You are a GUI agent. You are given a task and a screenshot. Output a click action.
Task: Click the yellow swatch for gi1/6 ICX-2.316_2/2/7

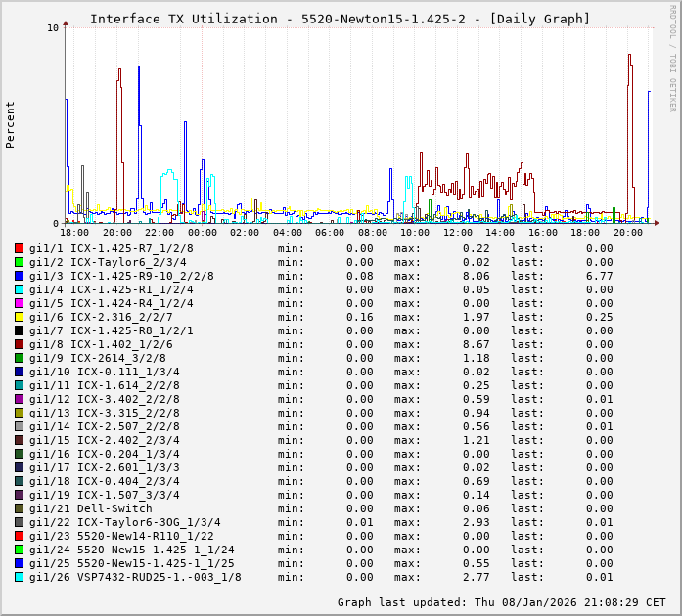tap(19, 317)
